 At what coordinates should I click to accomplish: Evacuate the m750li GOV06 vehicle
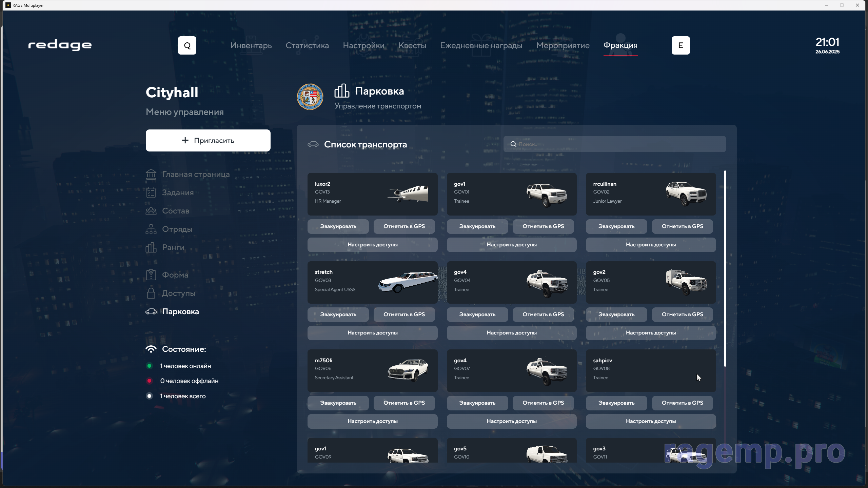[338, 403]
